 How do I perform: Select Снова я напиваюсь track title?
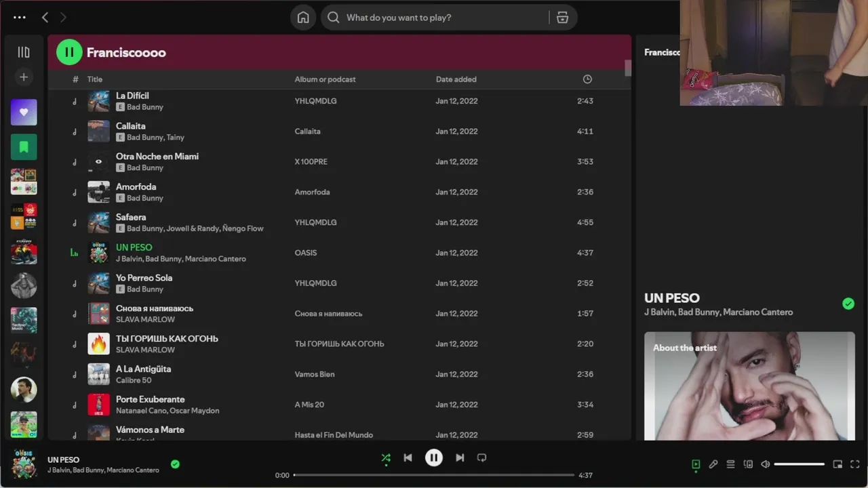[x=155, y=308]
